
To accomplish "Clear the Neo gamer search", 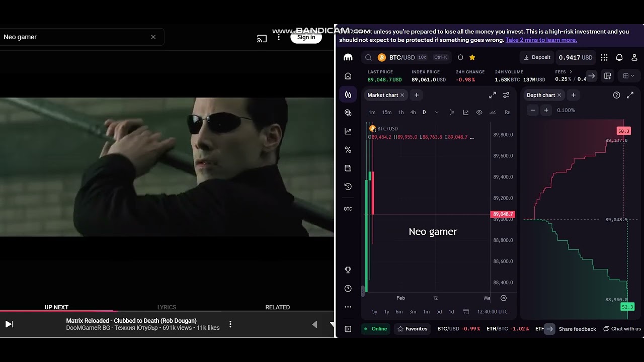I will click(x=153, y=37).
